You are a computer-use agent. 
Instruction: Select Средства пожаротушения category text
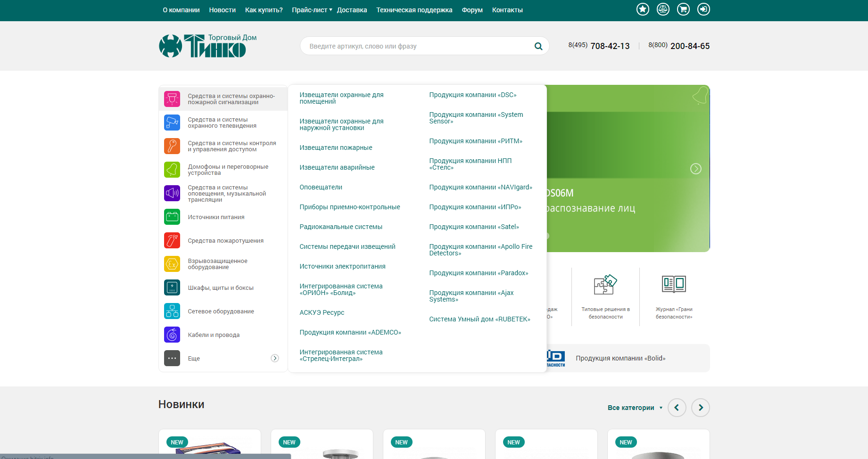point(226,240)
